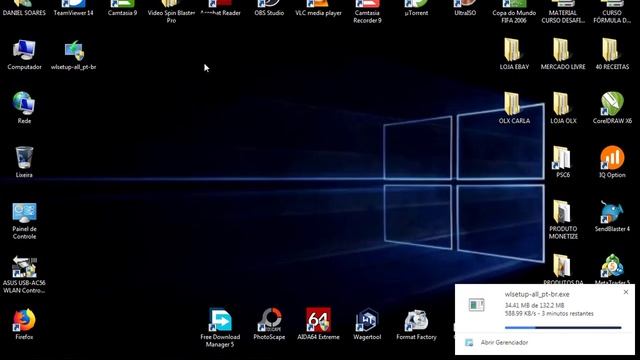Screen dimensions: 640x360
Task: Open the DANIEL SOARES folder
Action: (x=24, y=8)
